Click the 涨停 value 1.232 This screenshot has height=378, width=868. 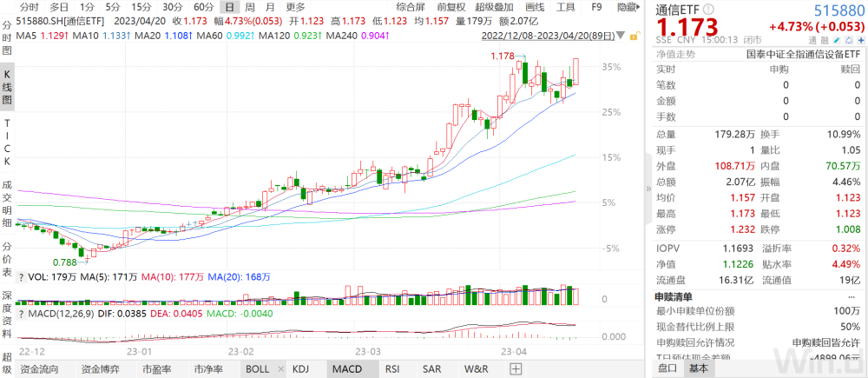[742, 229]
